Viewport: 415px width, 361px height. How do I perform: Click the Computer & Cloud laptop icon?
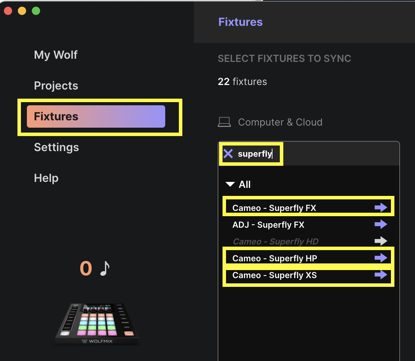click(x=224, y=122)
